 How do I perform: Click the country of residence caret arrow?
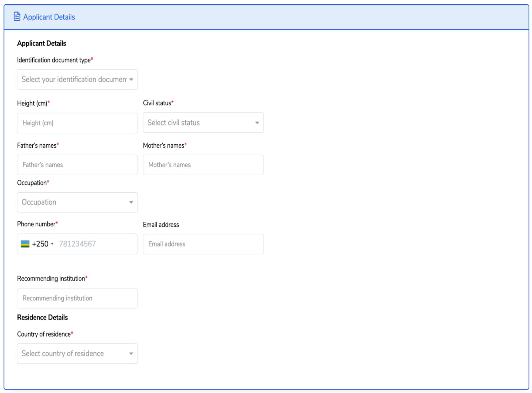131,353
